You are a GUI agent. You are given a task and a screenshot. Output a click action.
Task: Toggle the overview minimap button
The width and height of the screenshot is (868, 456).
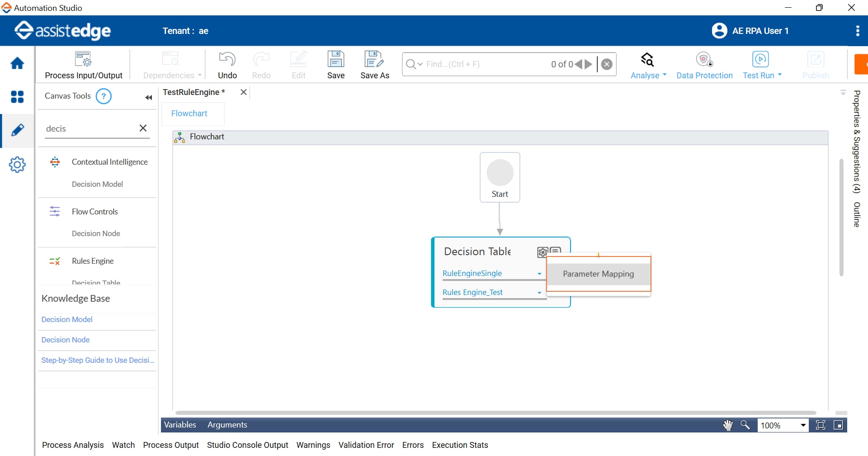coord(838,425)
